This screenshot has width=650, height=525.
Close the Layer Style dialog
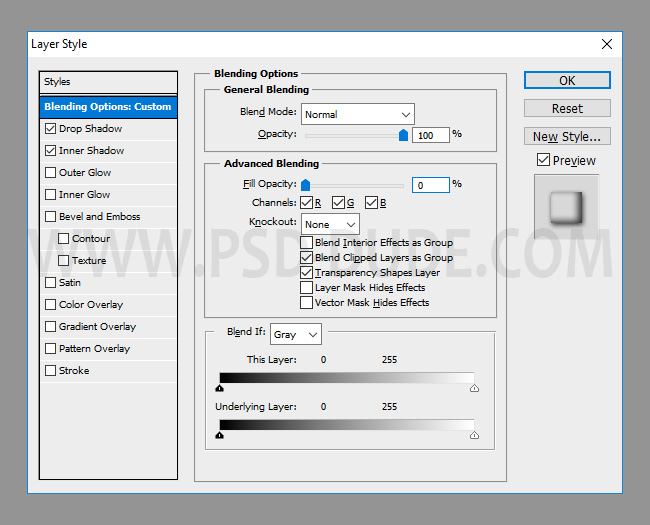tap(606, 44)
